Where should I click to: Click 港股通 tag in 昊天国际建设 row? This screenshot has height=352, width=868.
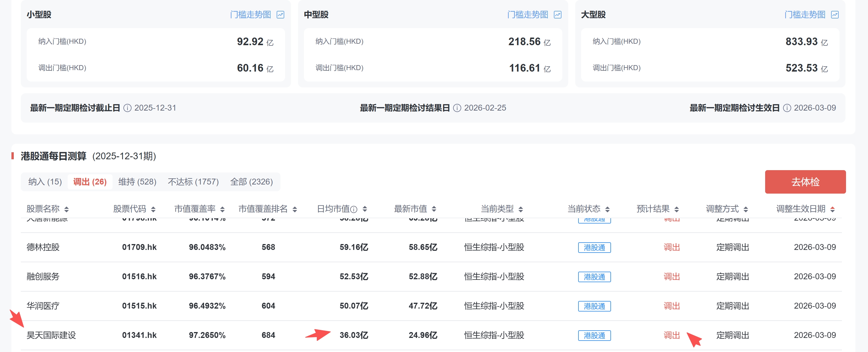point(594,336)
